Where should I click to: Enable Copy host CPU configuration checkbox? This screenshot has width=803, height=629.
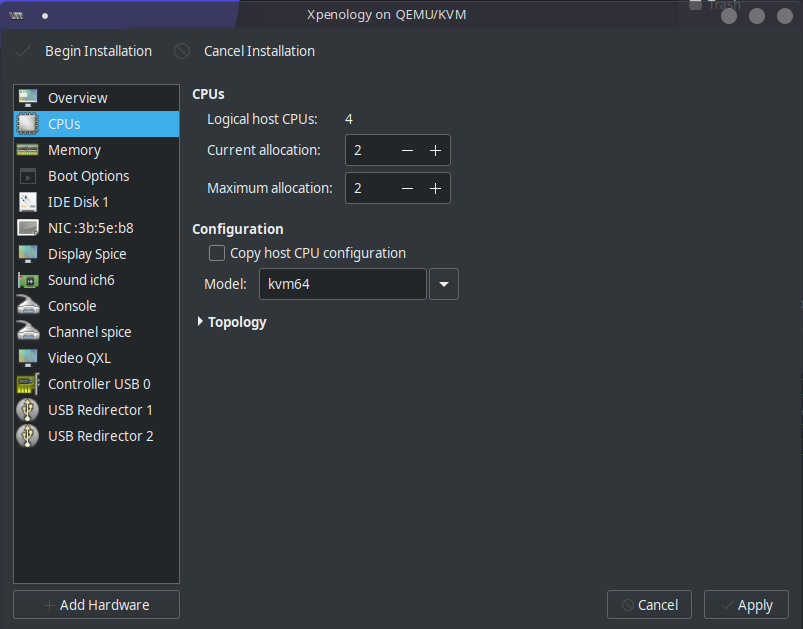pos(217,253)
